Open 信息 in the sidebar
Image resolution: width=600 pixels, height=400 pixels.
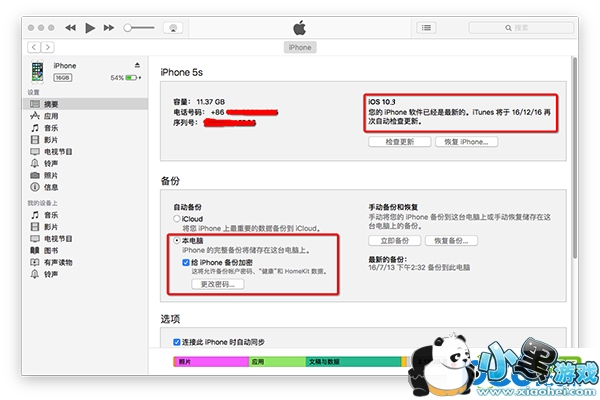click(x=85, y=187)
